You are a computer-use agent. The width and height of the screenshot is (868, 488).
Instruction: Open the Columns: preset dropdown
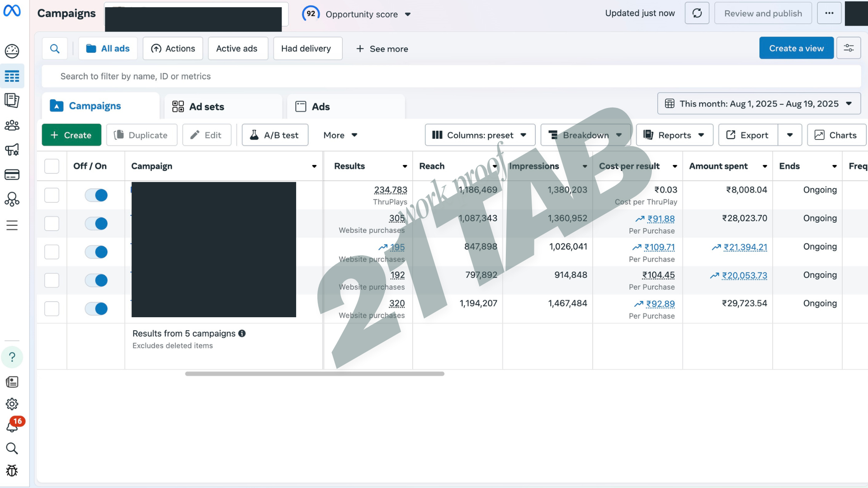pos(480,135)
